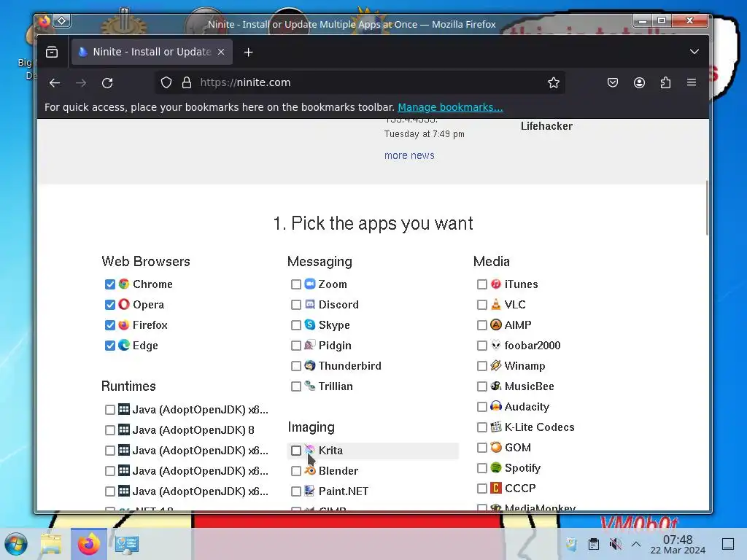Screen dimensions: 747x560
Task: Follow the more news link
Action: tap(409, 155)
